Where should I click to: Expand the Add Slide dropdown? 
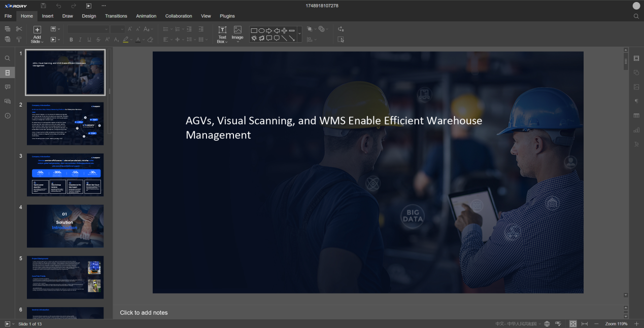click(37, 42)
